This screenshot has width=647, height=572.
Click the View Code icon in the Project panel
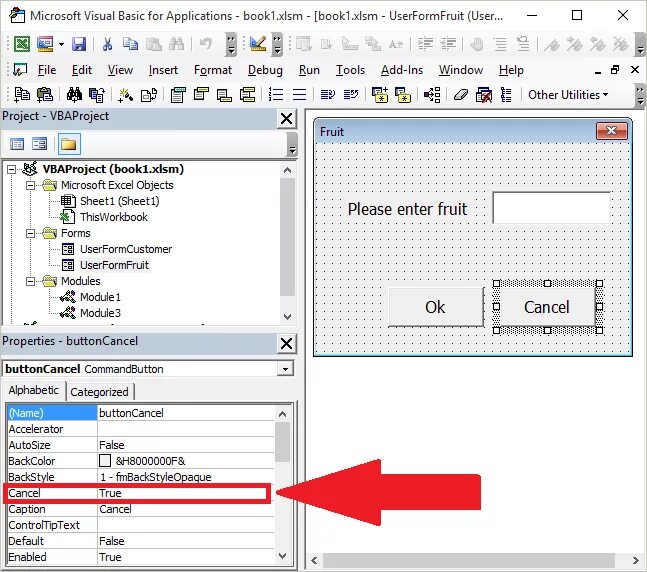[x=17, y=144]
